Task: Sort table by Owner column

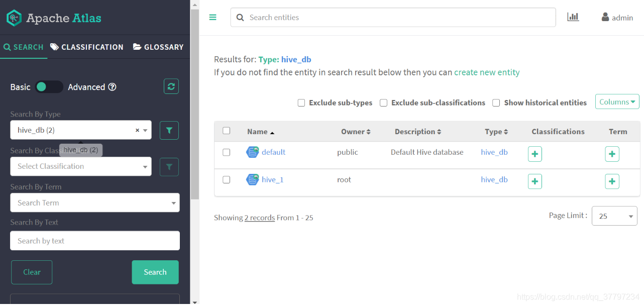Action: pos(356,132)
